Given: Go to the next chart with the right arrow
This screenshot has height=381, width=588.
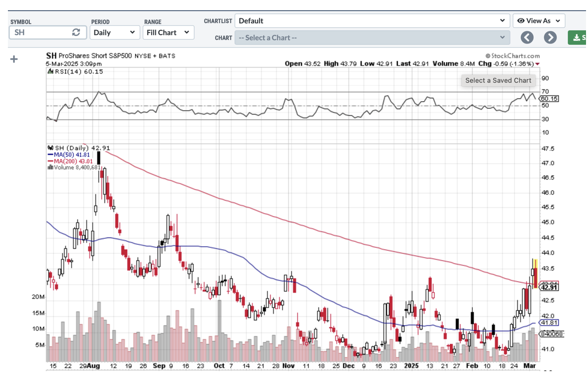Looking at the screenshot, I should (550, 38).
